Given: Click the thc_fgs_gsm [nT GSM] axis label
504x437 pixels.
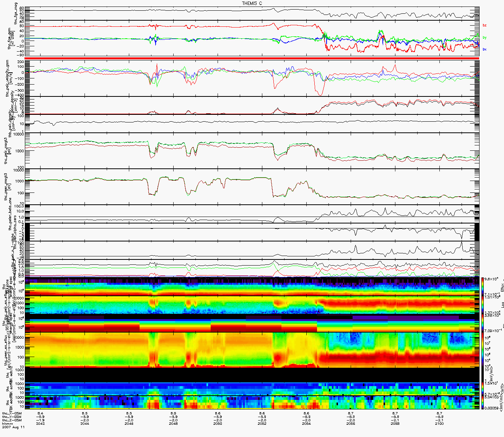Looking at the screenshot, I should pos(11,39).
